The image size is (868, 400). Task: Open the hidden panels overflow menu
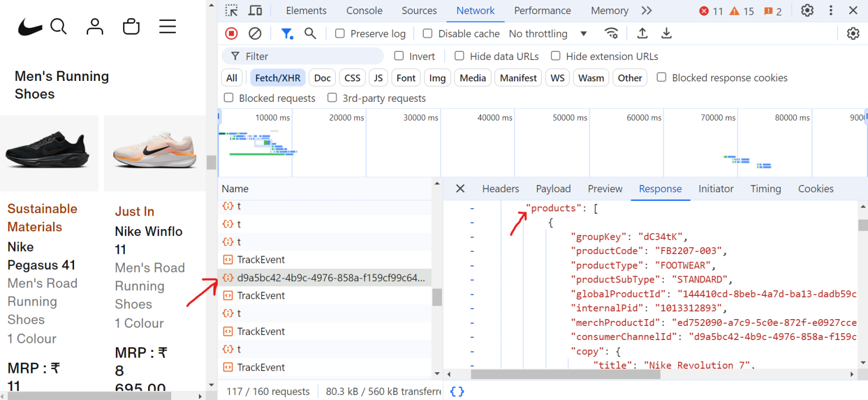[646, 10]
